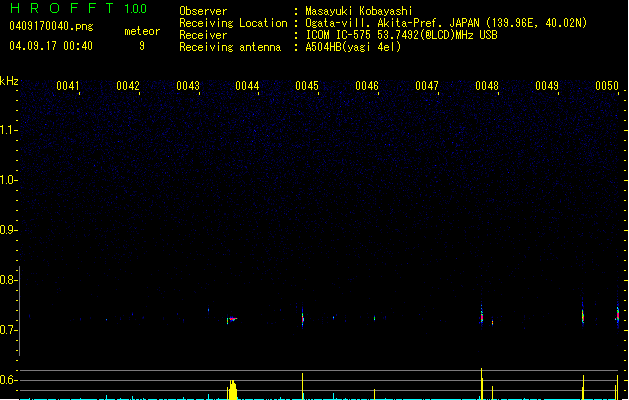Click the Receiving Location label

233,23
